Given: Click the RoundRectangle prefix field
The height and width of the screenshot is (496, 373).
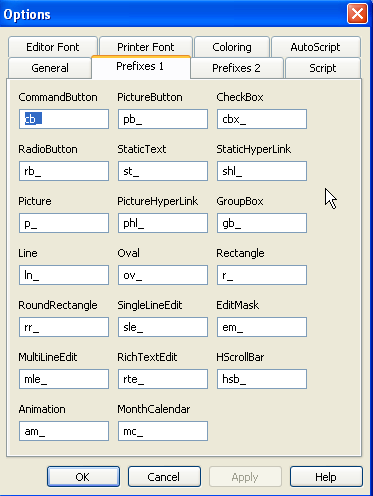Looking at the screenshot, I should click(x=64, y=327).
